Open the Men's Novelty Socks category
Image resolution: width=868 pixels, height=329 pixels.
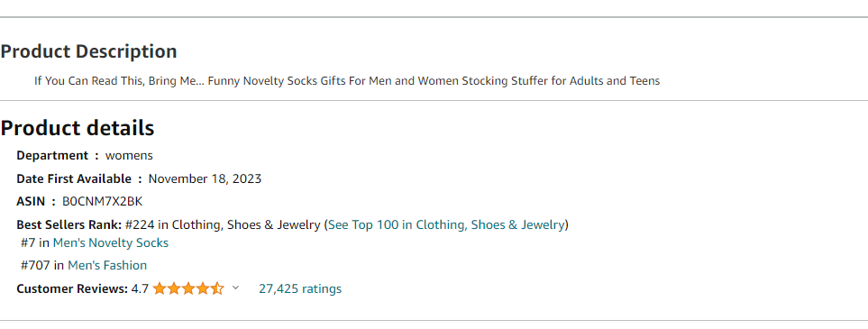coord(111,242)
